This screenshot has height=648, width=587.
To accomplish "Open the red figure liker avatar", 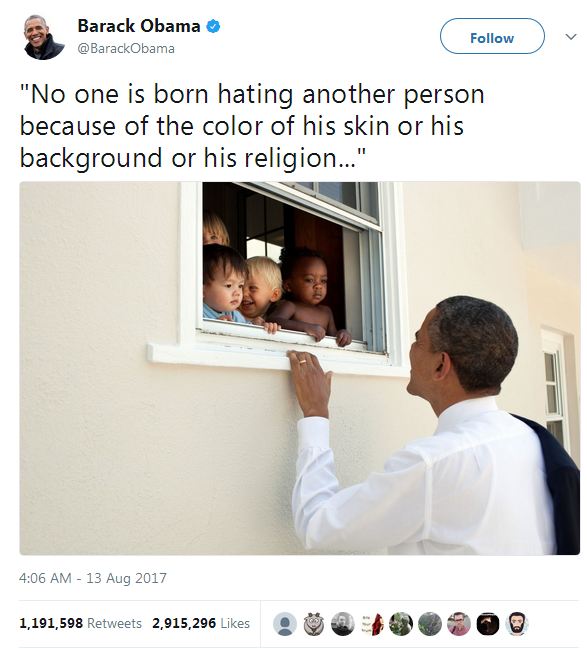I will tap(372, 624).
